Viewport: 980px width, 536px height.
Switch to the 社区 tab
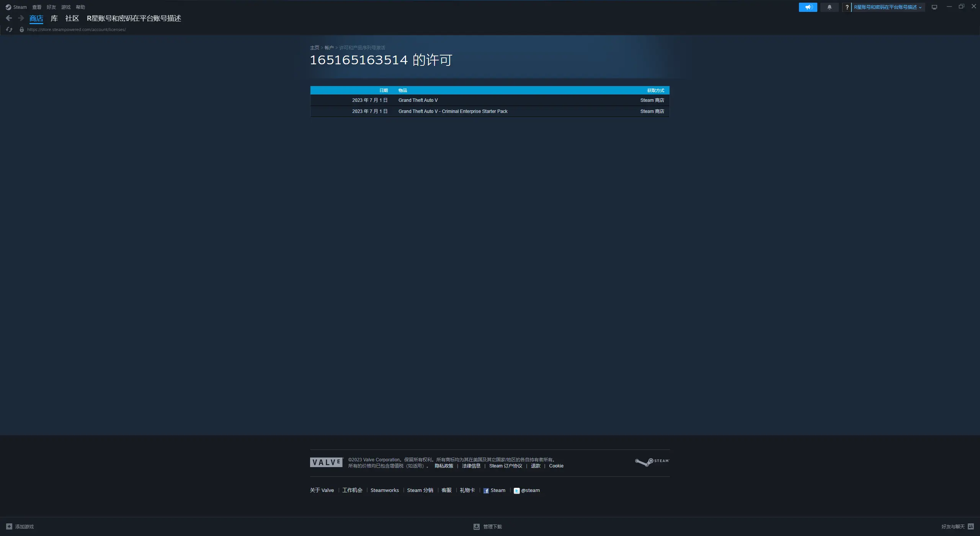click(72, 18)
